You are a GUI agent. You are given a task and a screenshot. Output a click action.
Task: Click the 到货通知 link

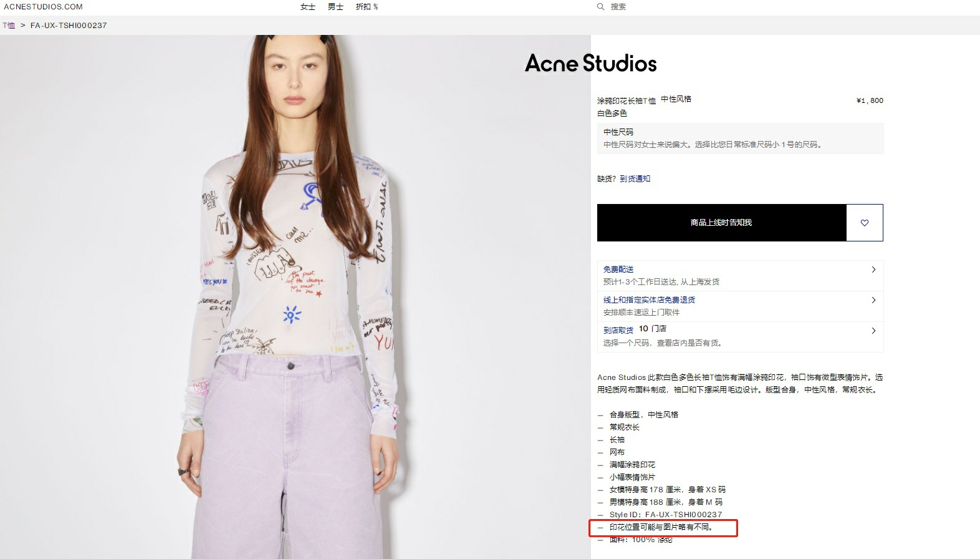635,178
